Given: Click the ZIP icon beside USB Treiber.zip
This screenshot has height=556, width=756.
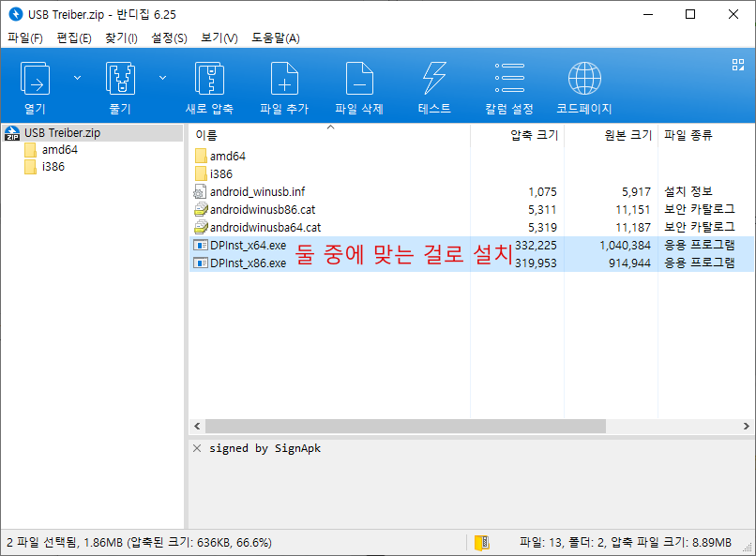Looking at the screenshot, I should [12, 133].
